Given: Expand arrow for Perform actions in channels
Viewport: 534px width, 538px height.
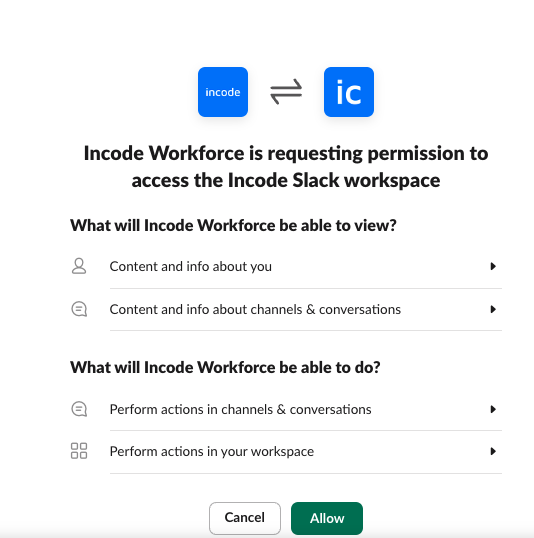Looking at the screenshot, I should [x=493, y=409].
